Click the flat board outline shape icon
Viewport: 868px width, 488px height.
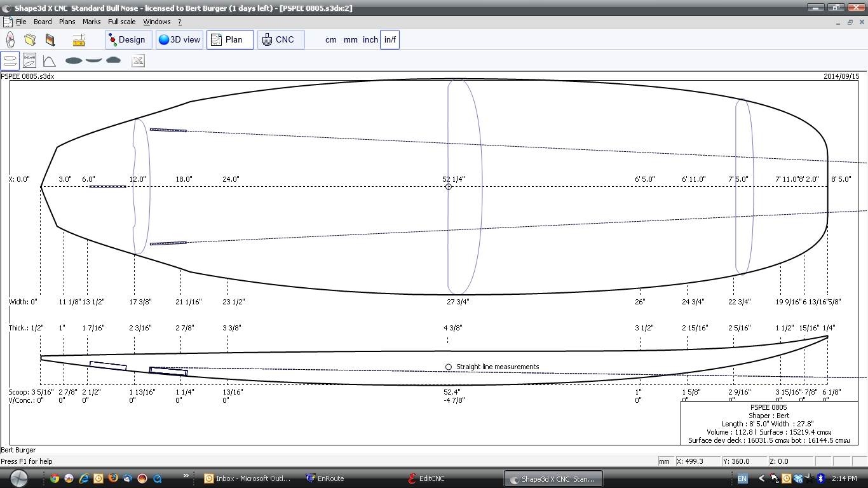pyautogui.click(x=74, y=61)
